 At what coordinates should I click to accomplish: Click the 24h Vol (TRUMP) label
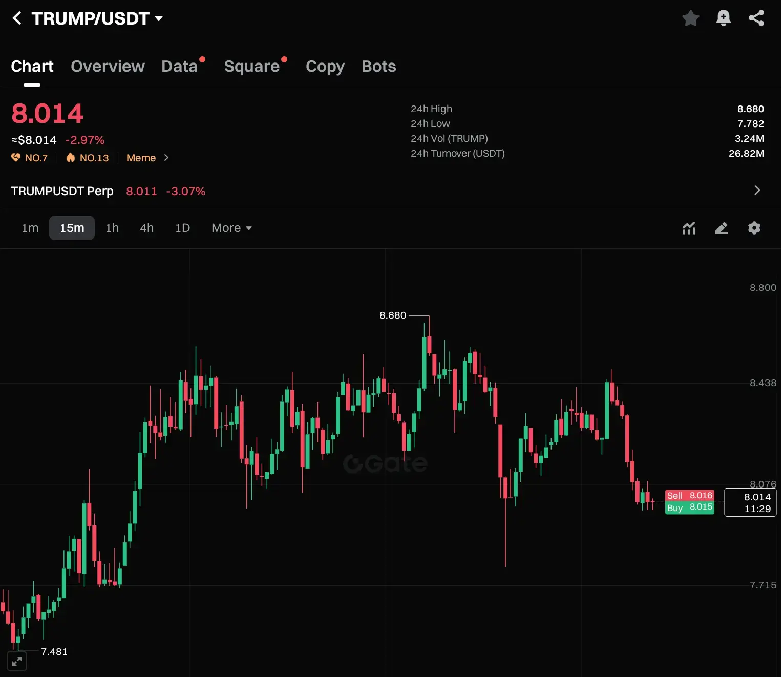click(449, 139)
